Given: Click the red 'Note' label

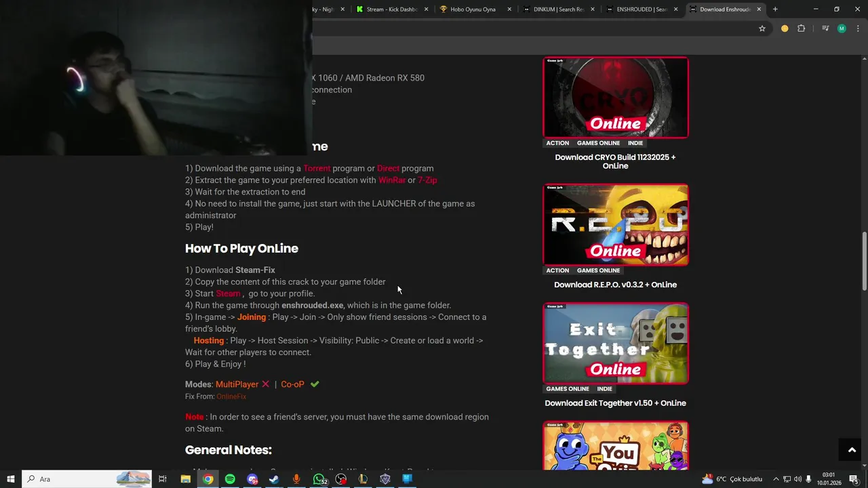Looking at the screenshot, I should [195, 417].
